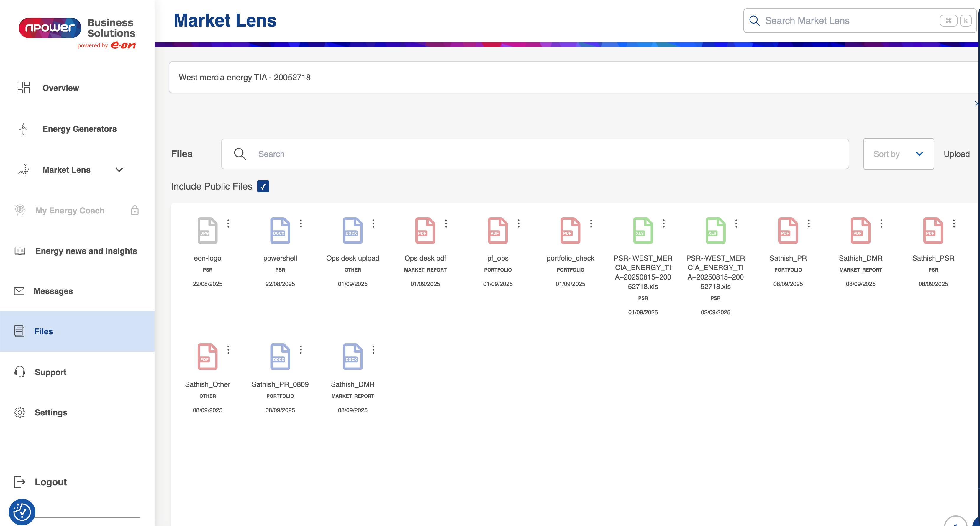The width and height of the screenshot is (980, 526).
Task: Click Logout in the sidebar
Action: pyautogui.click(x=51, y=482)
